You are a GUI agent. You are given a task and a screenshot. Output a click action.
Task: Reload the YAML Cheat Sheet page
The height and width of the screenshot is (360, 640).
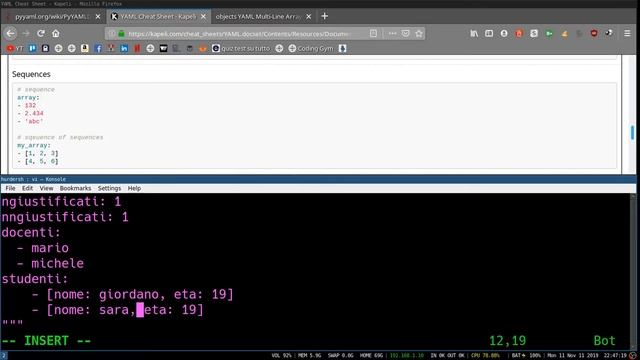pos(41,33)
